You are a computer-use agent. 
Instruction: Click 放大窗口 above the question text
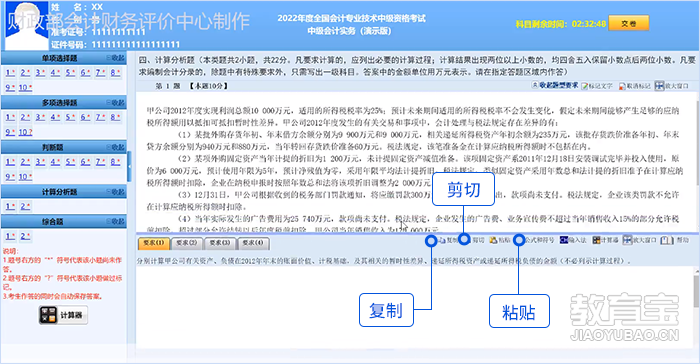point(671,86)
